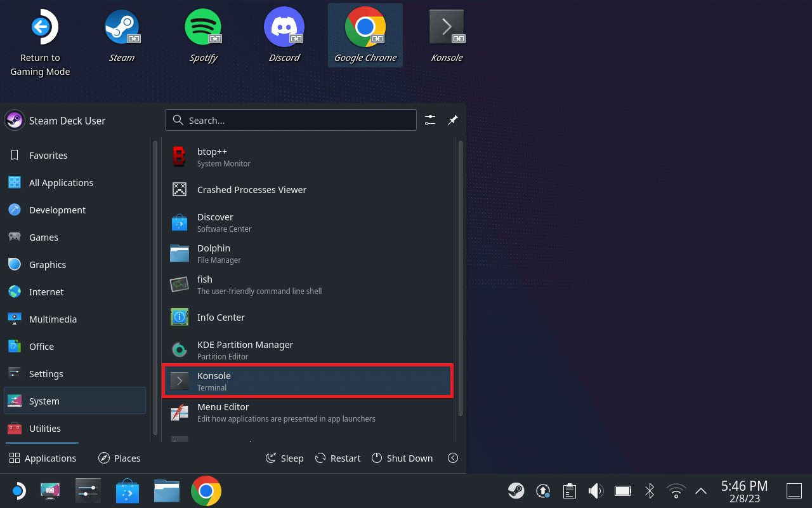Switch to the Applications tab
This screenshot has height=508, width=812.
point(43,458)
